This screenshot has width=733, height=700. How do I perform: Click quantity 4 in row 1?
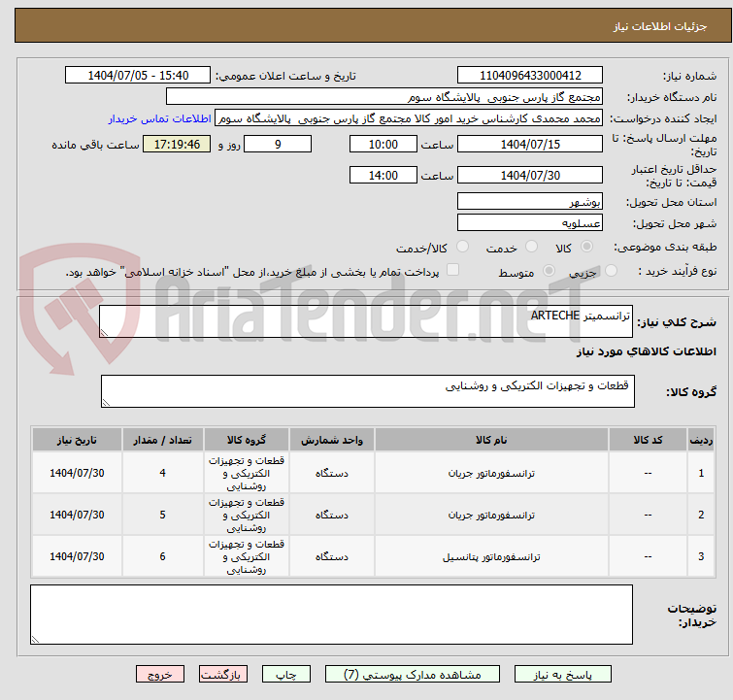pyautogui.click(x=163, y=473)
